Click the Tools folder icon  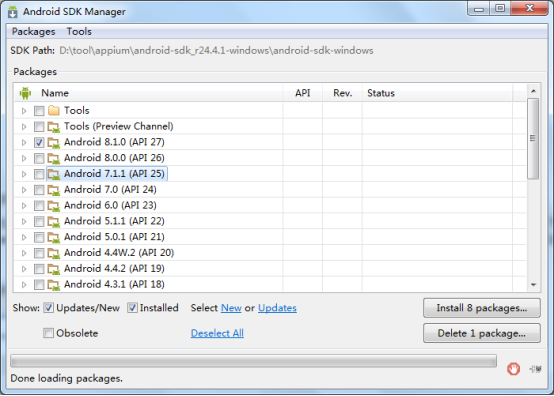click(54, 111)
